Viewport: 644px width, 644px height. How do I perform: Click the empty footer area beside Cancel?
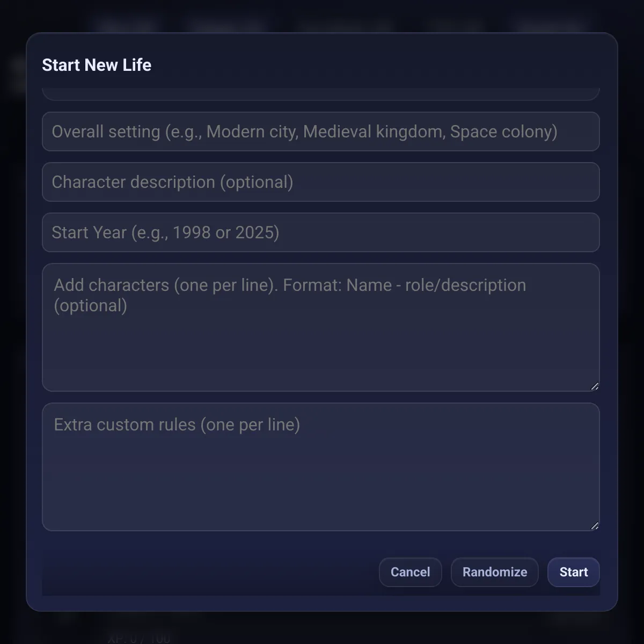[x=215, y=572]
